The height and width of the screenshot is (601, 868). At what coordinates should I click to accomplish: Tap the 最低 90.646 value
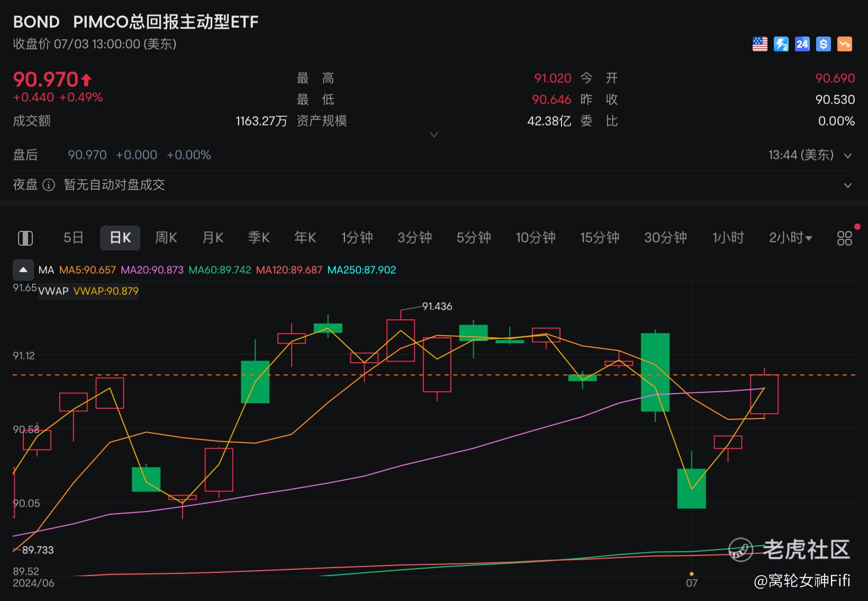[x=551, y=100]
